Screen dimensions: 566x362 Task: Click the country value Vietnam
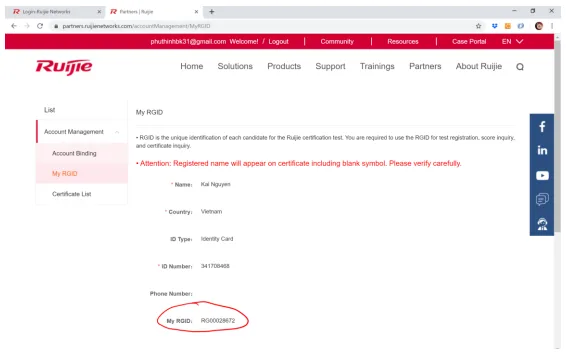click(211, 211)
